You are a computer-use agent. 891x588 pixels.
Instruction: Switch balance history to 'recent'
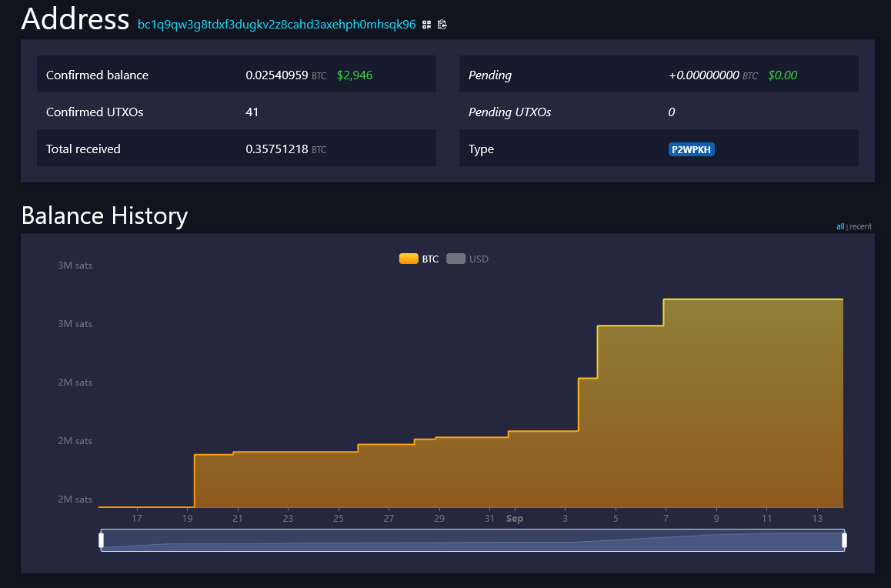tap(860, 227)
